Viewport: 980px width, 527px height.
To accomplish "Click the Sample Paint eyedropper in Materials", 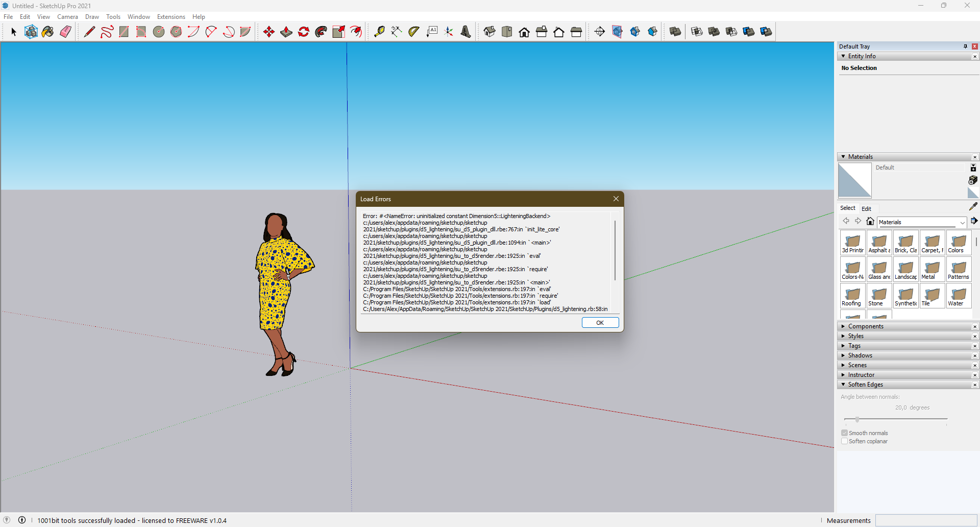I will point(973,206).
